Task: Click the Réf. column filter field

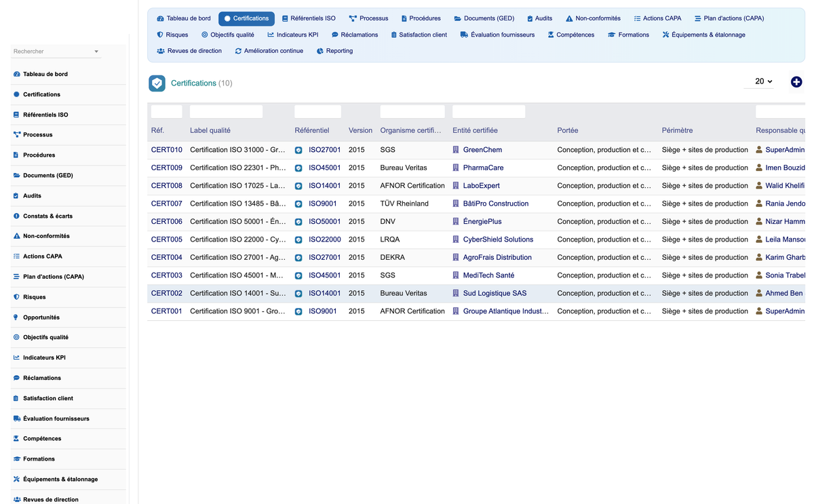Action: 166,112
